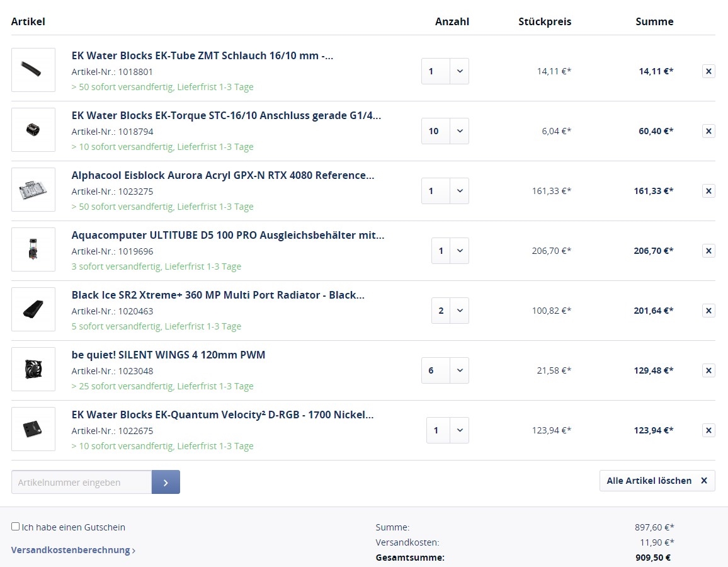728x567 pixels.
Task: Remove be quiet! SILENT WINGS 4 from cart
Action: [x=708, y=370]
